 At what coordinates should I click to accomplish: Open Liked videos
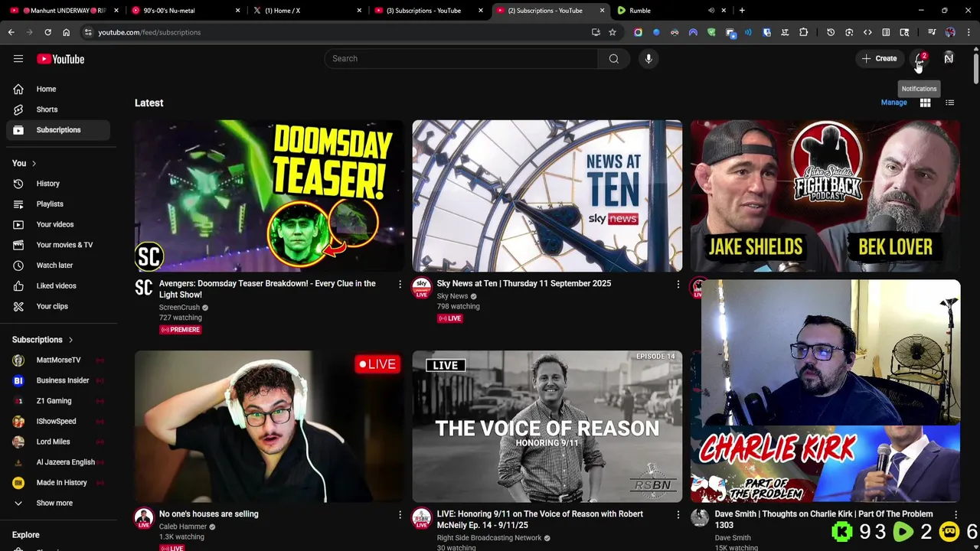coord(58,285)
